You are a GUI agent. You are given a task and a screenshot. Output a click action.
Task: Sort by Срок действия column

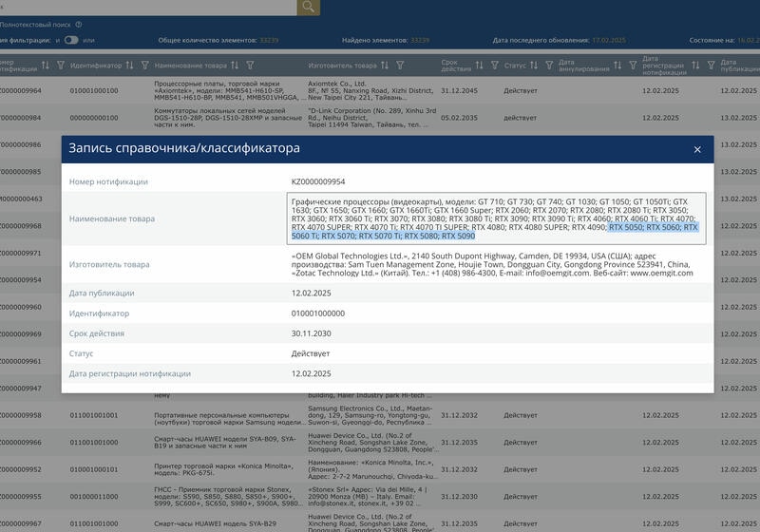point(479,65)
